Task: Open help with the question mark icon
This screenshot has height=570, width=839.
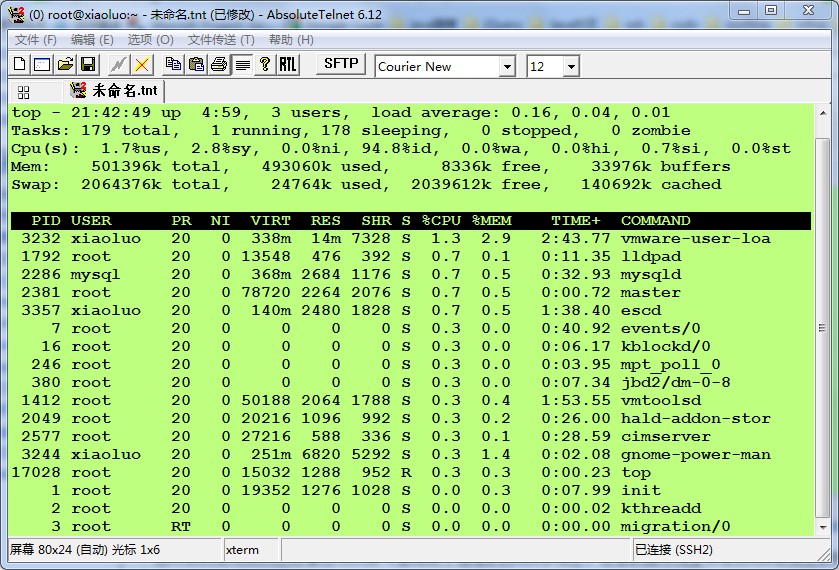Action: point(265,65)
